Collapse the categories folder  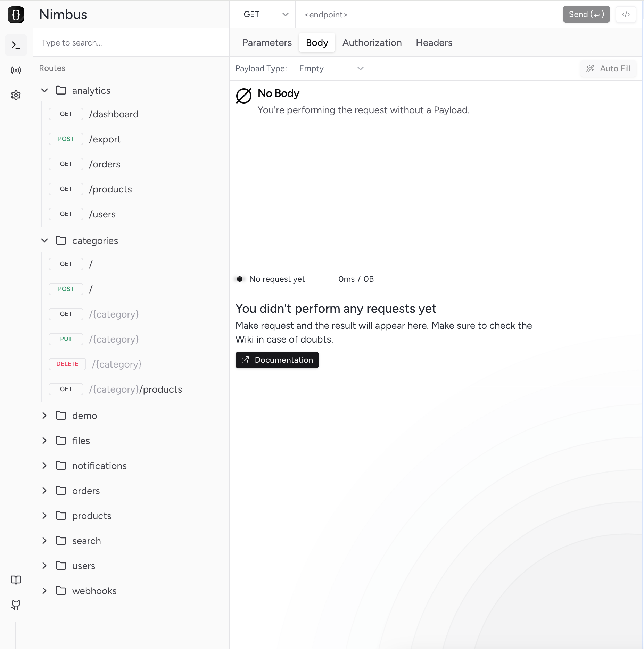(x=44, y=240)
